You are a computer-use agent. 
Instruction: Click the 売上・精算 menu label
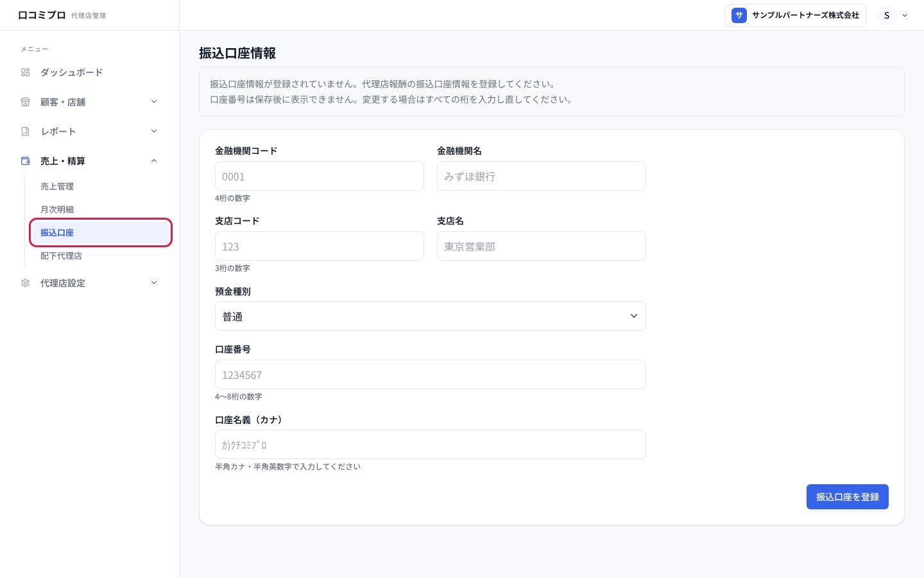(63, 161)
